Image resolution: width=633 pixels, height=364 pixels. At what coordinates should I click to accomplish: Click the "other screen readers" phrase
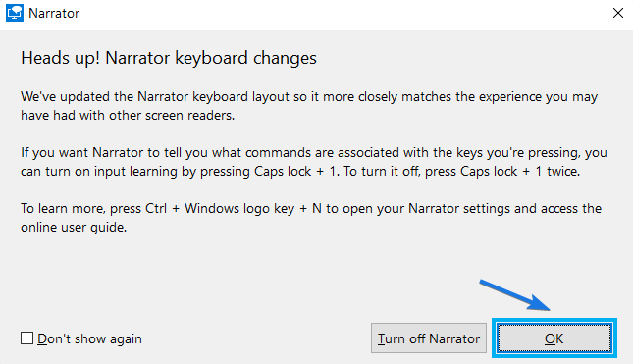point(172,116)
